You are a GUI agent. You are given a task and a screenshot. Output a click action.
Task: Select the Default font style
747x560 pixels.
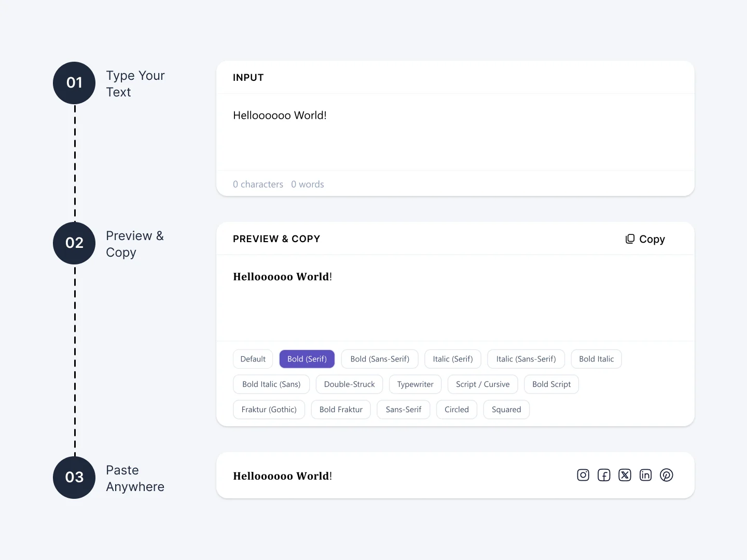click(253, 359)
